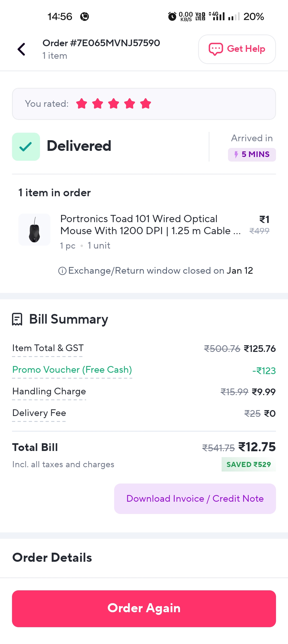The image size is (288, 644).
Task: Expand Item Total & GST breakdown
Action: (x=48, y=348)
